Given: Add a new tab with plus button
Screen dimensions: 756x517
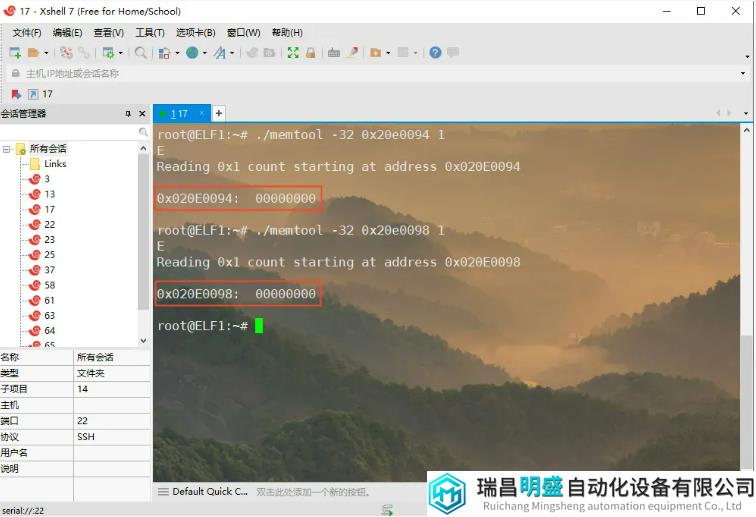Looking at the screenshot, I should click(218, 113).
